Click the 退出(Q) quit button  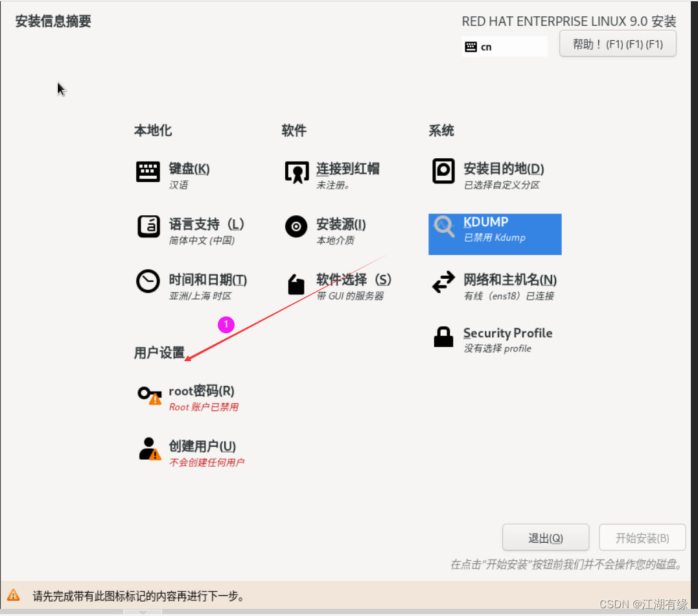pyautogui.click(x=546, y=537)
